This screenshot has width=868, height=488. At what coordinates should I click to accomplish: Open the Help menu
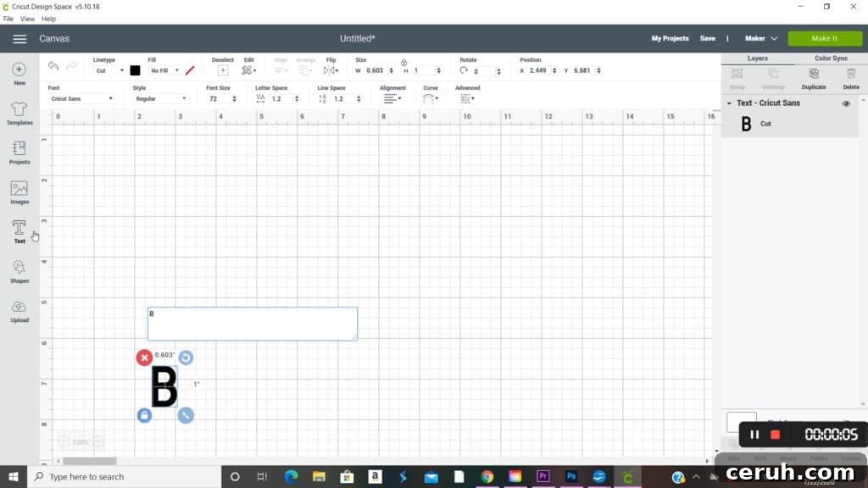click(48, 19)
